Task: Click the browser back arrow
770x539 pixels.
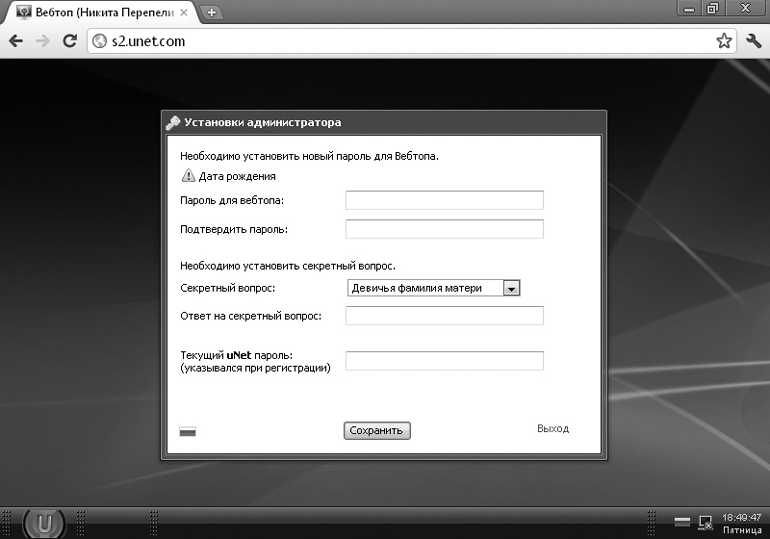Action: point(16,41)
